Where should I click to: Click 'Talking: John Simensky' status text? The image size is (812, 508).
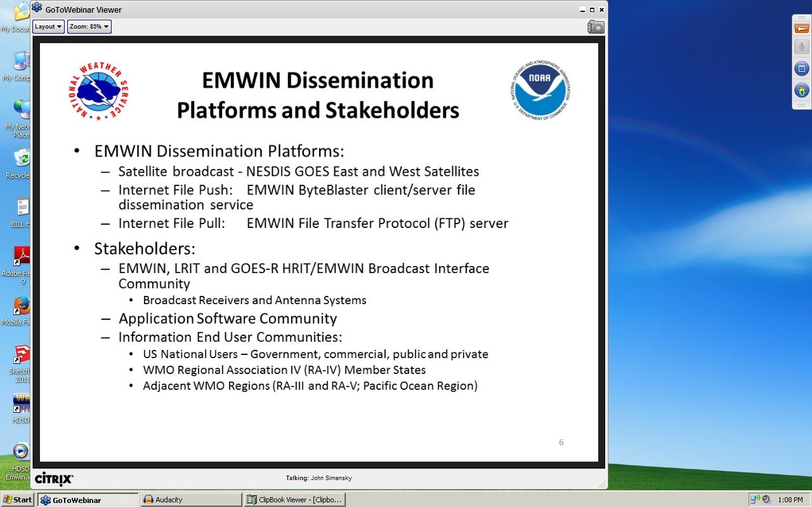click(x=318, y=478)
